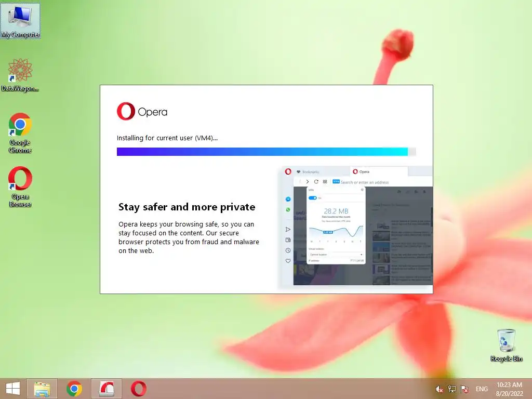
Task: Click the 28.2 MB data value in preview
Action: click(336, 211)
